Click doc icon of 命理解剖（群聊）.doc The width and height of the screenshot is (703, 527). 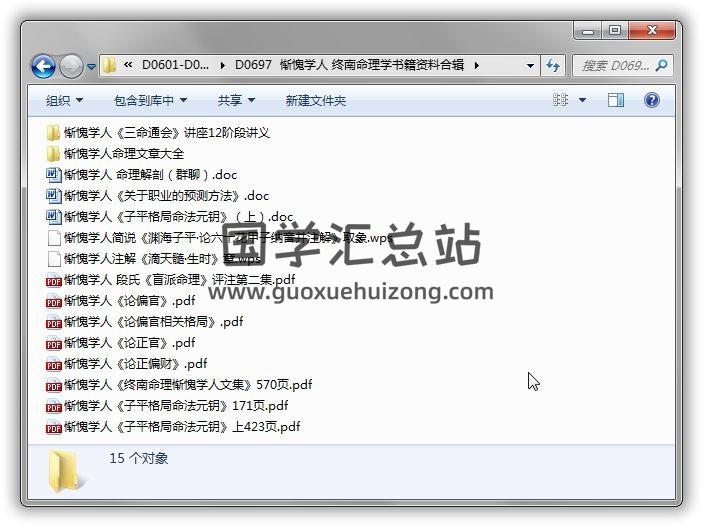point(53,175)
